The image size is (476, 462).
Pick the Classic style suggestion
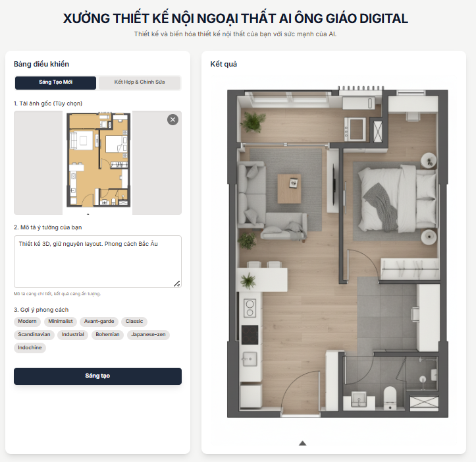coord(134,322)
